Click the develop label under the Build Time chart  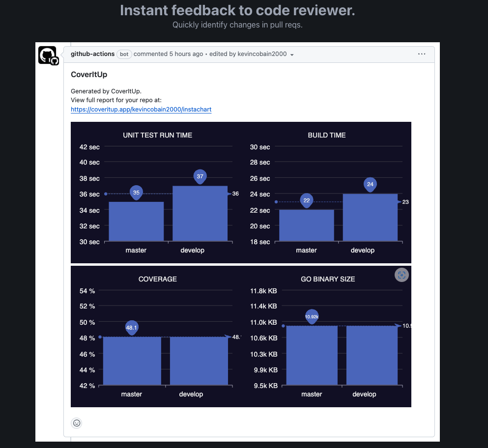tap(363, 251)
